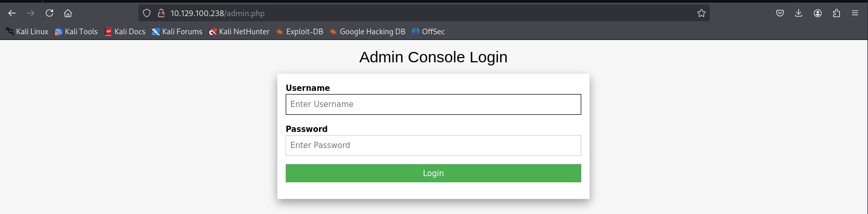Viewport: 868px width, 214px height.
Task: Show the downloads panel
Action: click(x=798, y=13)
